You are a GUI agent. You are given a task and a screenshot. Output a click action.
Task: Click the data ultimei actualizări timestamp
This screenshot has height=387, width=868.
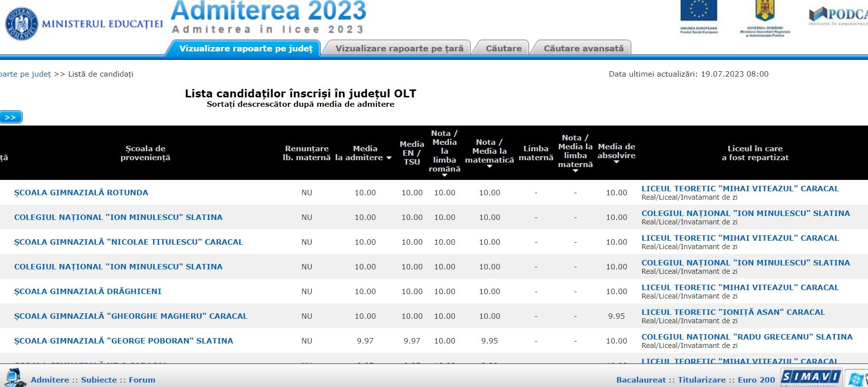(x=689, y=74)
